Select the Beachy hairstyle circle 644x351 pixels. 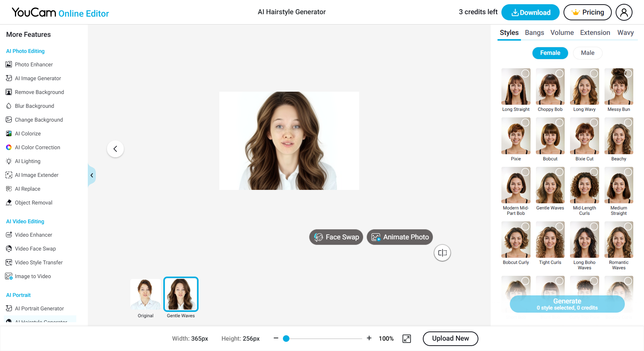tap(628, 122)
